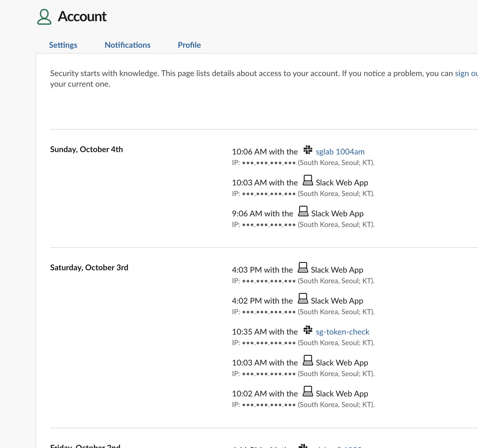The width and height of the screenshot is (478, 448).
Task: Click the laptop icon on the 10:02 AM entry
Action: (x=308, y=391)
